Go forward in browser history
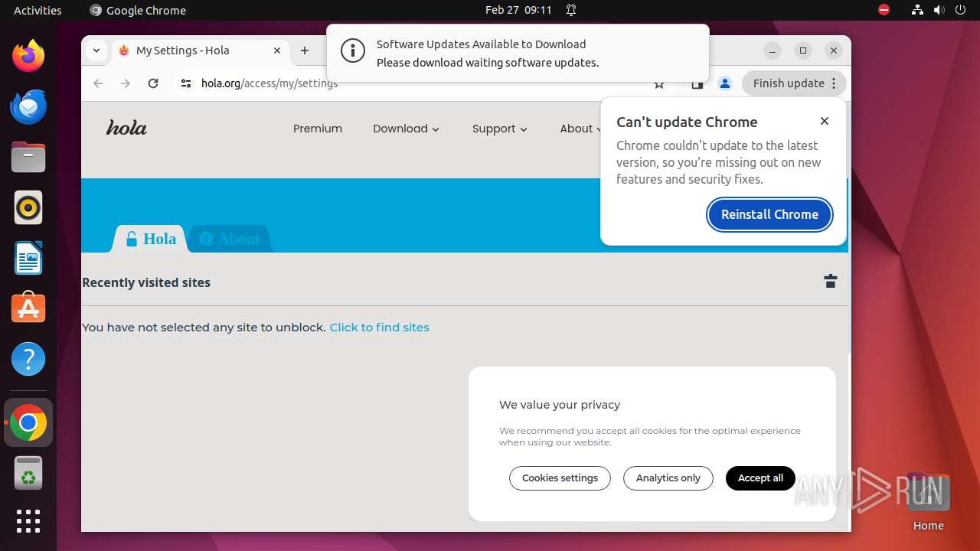This screenshot has height=551, width=980. pyautogui.click(x=126, y=83)
